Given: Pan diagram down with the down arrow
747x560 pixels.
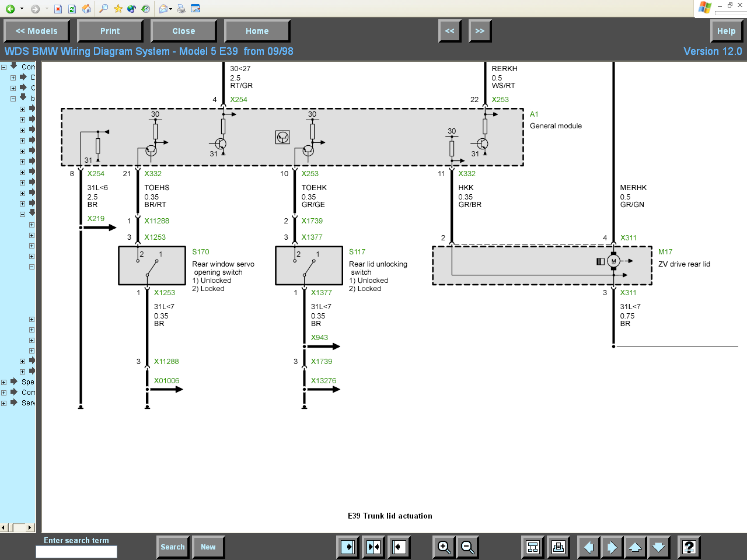Looking at the screenshot, I should [658, 547].
